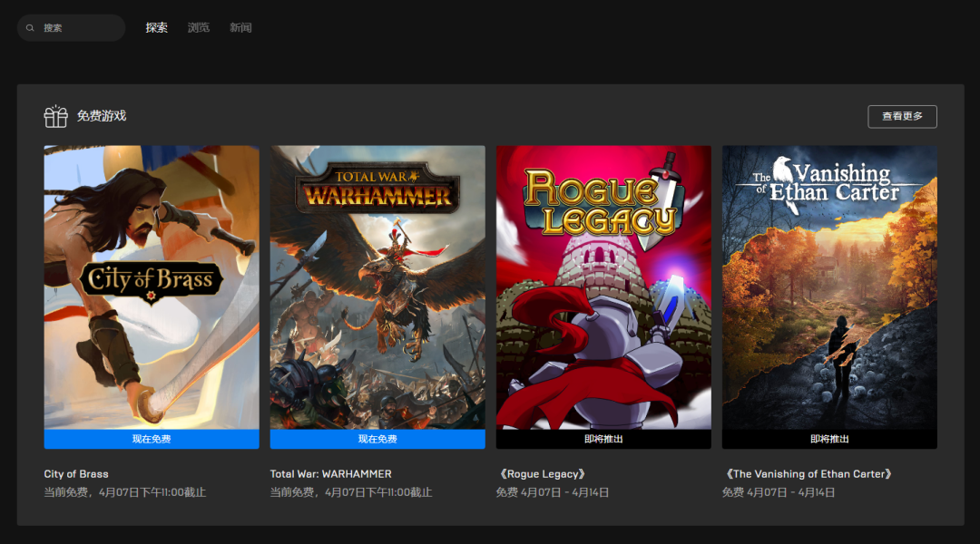Select the 《Rogue Legacy》 title text
The image size is (980, 544).
point(543,474)
